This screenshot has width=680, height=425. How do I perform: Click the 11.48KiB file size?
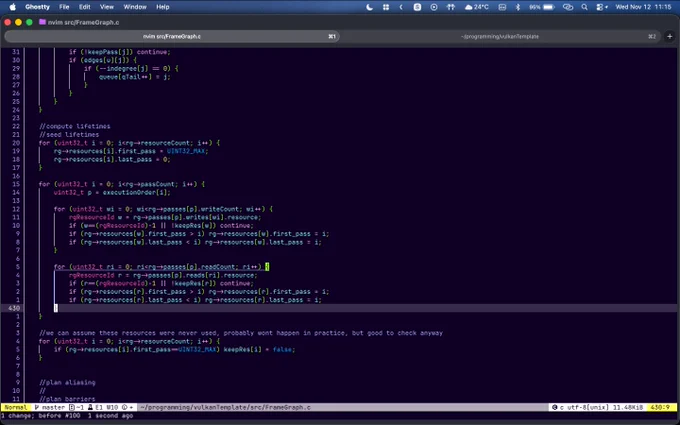tap(629, 407)
